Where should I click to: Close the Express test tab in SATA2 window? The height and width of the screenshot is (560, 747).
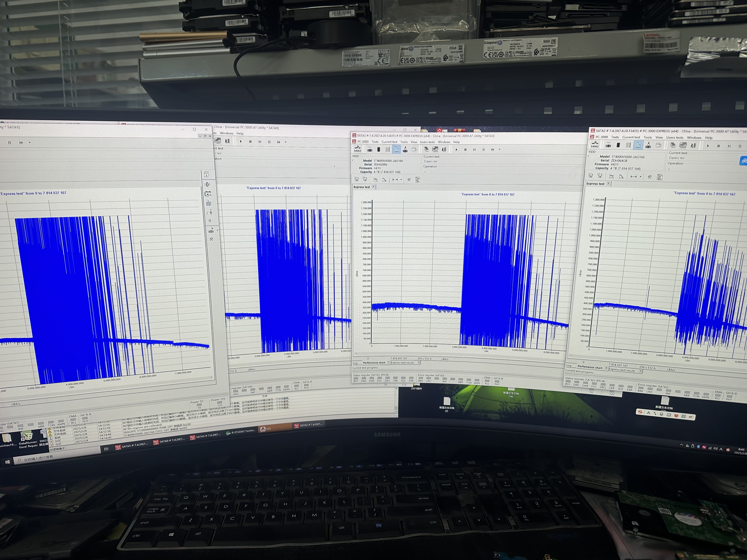(608, 184)
